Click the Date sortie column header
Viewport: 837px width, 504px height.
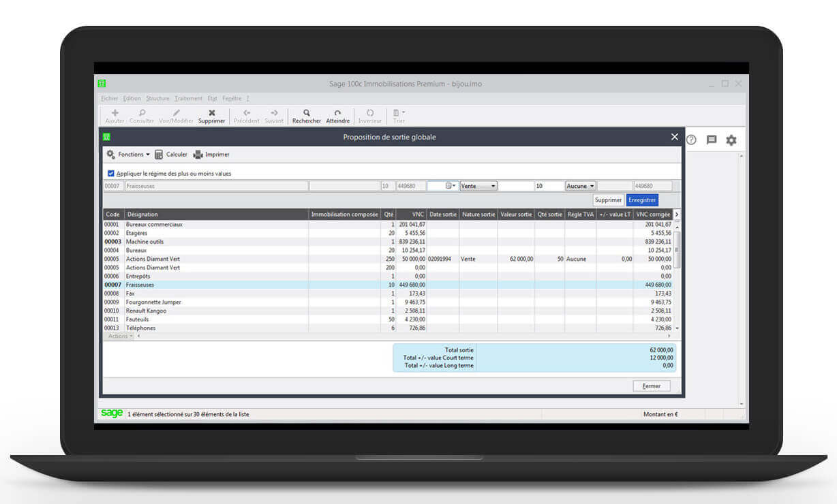pyautogui.click(x=443, y=215)
